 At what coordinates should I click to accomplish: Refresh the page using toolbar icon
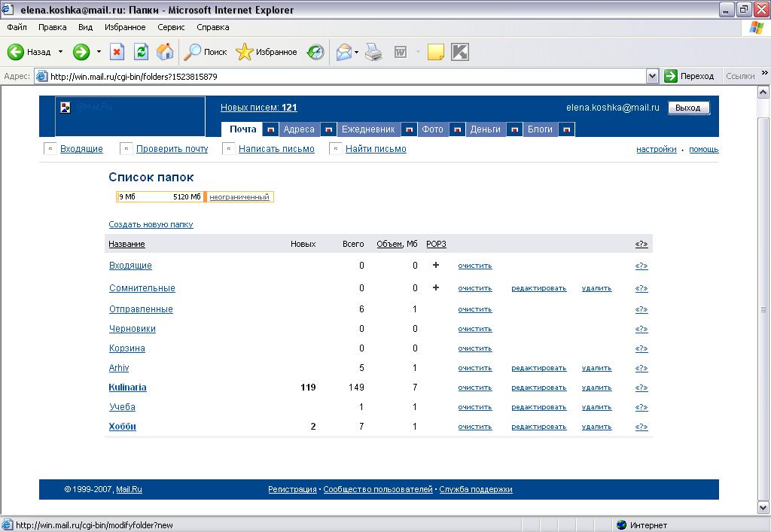point(141,52)
